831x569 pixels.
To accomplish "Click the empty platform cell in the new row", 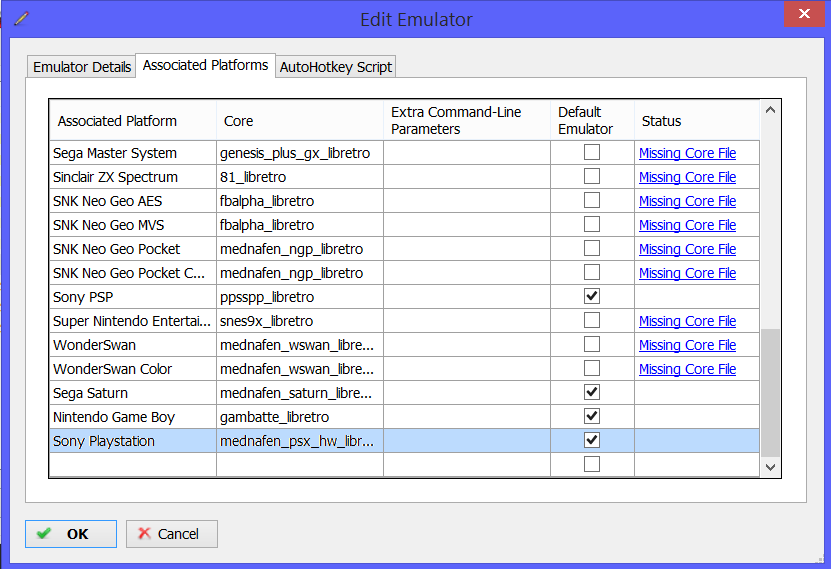I will [133, 465].
